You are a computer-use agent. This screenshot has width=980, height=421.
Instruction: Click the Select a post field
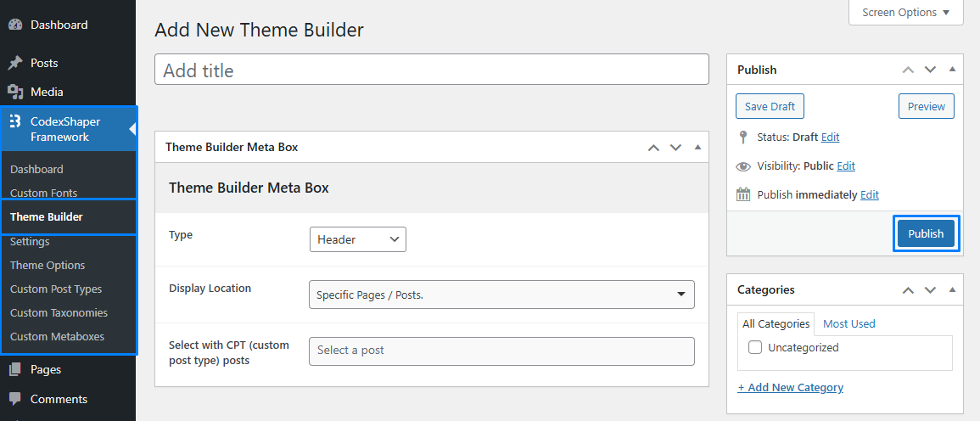501,351
